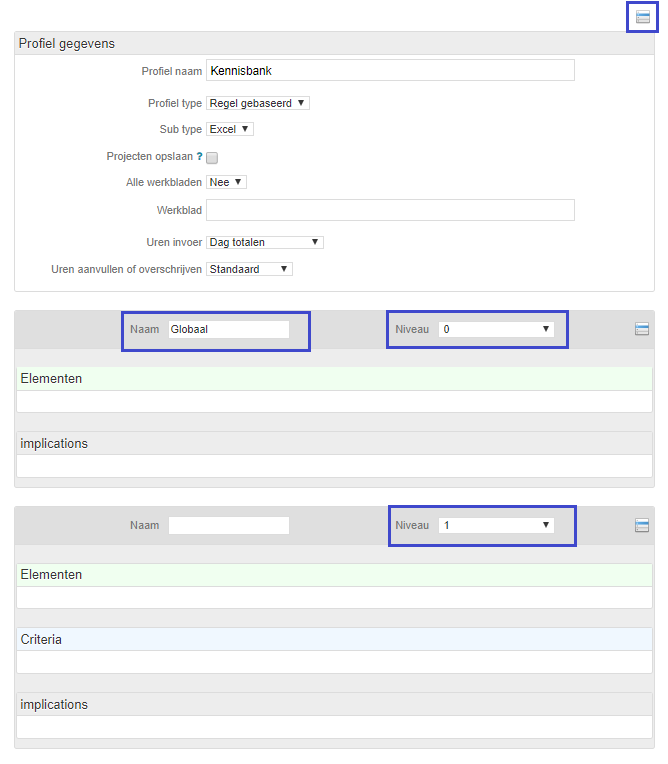
Task: Expand the Uren invoer Dag totalen dropdown
Action: coord(265,242)
